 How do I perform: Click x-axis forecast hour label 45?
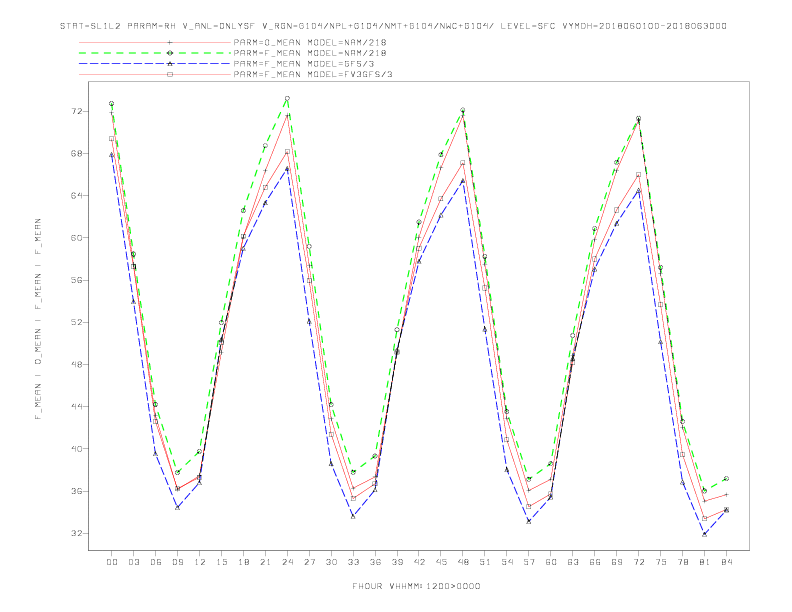point(441,562)
